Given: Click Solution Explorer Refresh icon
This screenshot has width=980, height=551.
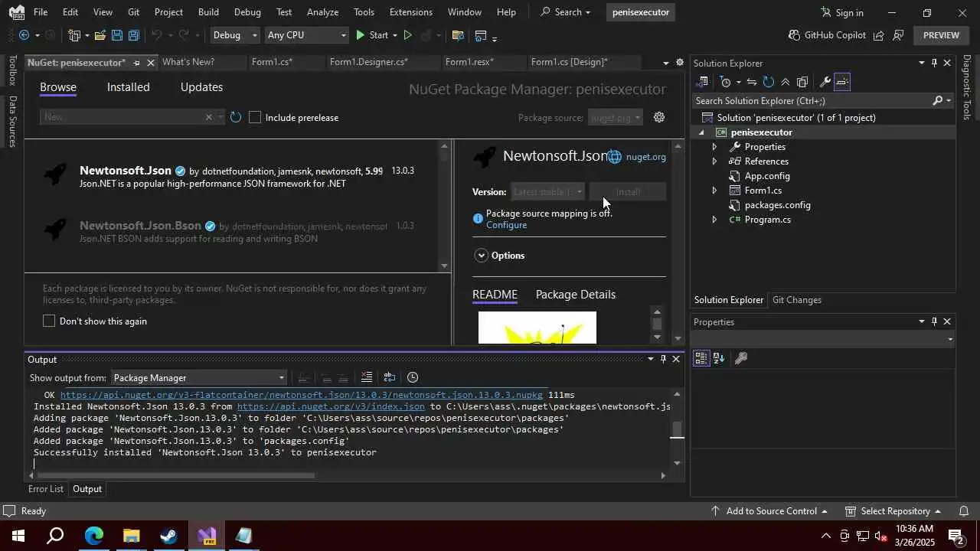Looking at the screenshot, I should tap(769, 82).
